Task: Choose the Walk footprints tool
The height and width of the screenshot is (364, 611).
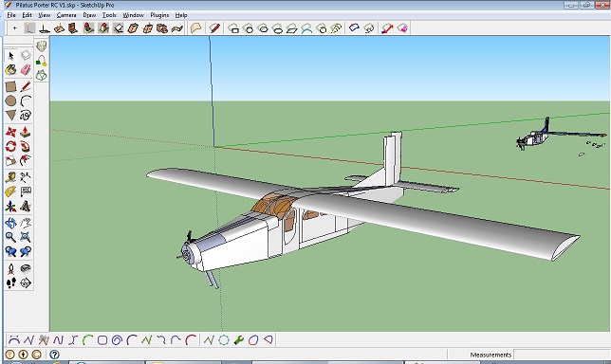Action: click(x=11, y=282)
